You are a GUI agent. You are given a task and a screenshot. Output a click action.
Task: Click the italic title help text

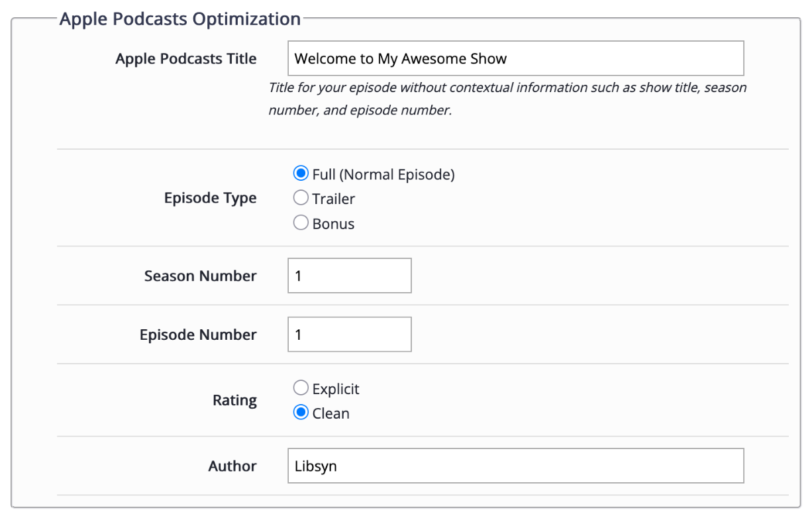(507, 99)
